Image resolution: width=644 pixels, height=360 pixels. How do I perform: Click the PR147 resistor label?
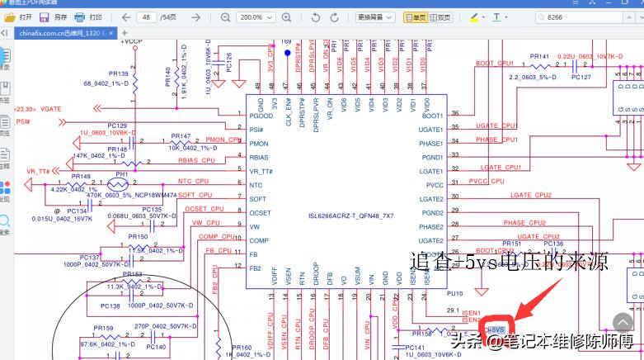point(181,136)
